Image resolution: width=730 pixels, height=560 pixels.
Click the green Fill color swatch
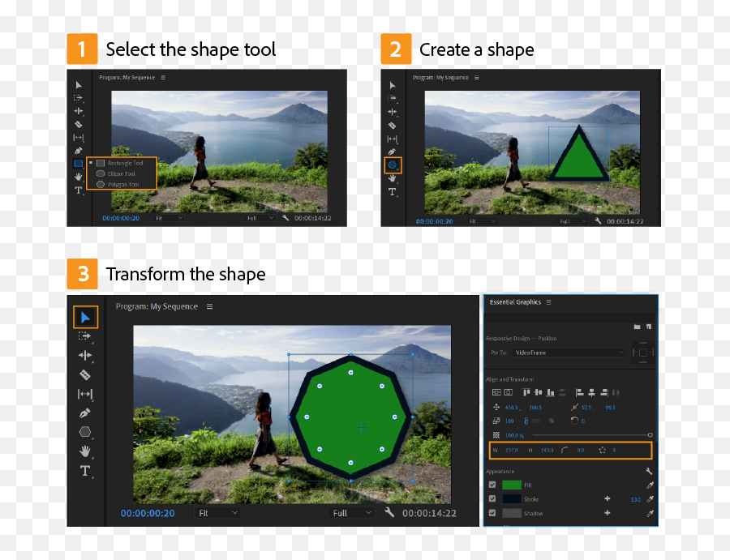tap(511, 485)
